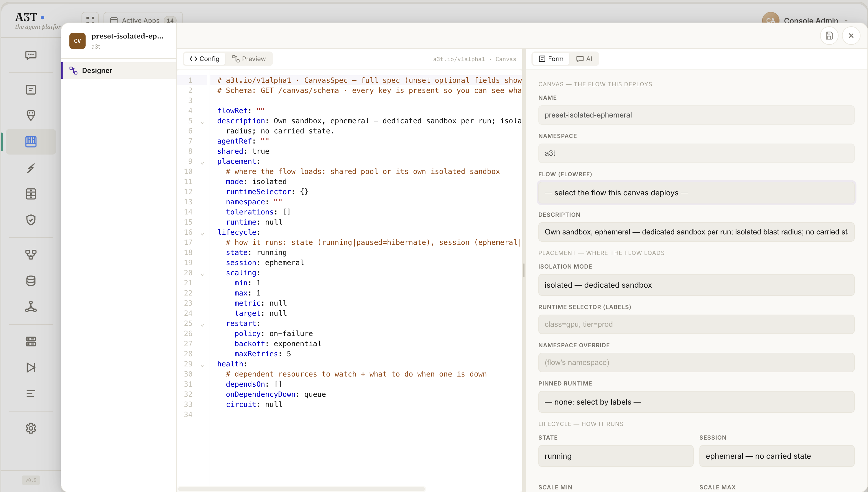This screenshot has height=492, width=868.
Task: Open the Session dropdown showing ephemeral
Action: (x=777, y=456)
